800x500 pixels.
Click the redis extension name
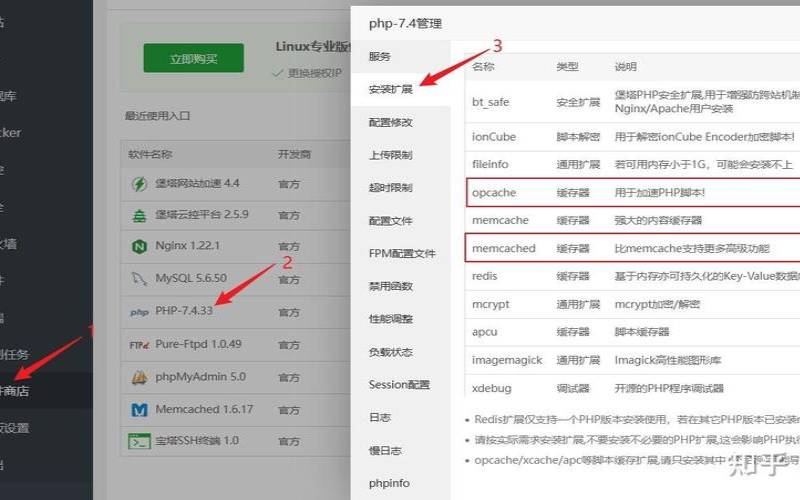[484, 276]
